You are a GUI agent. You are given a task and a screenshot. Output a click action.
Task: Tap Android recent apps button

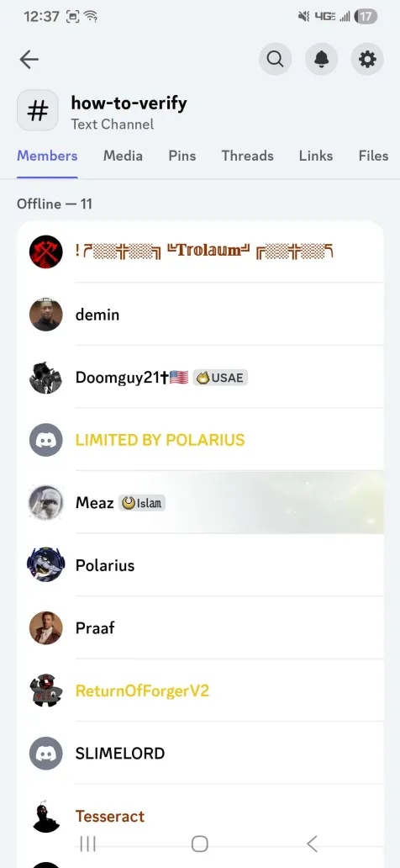tap(87, 844)
